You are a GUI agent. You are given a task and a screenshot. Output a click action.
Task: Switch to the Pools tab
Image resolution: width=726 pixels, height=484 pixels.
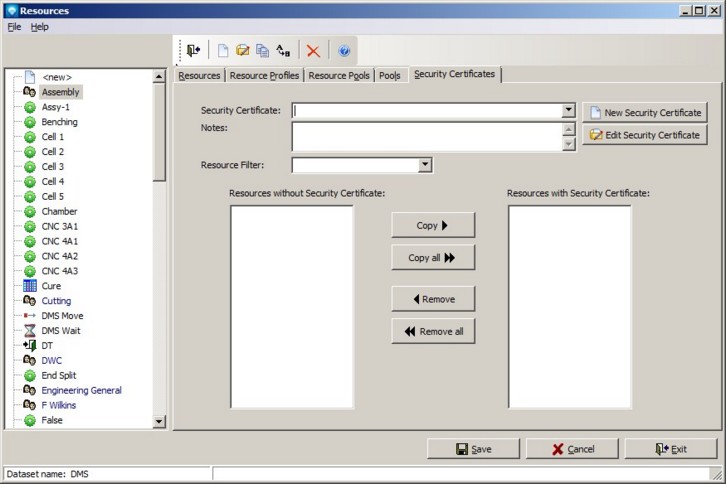click(389, 75)
